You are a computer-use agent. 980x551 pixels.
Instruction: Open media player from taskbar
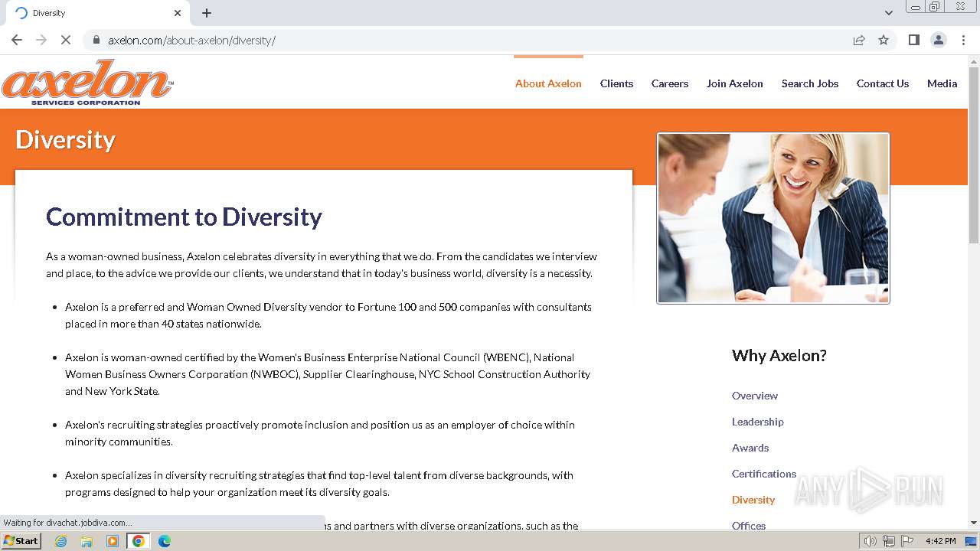point(113,541)
